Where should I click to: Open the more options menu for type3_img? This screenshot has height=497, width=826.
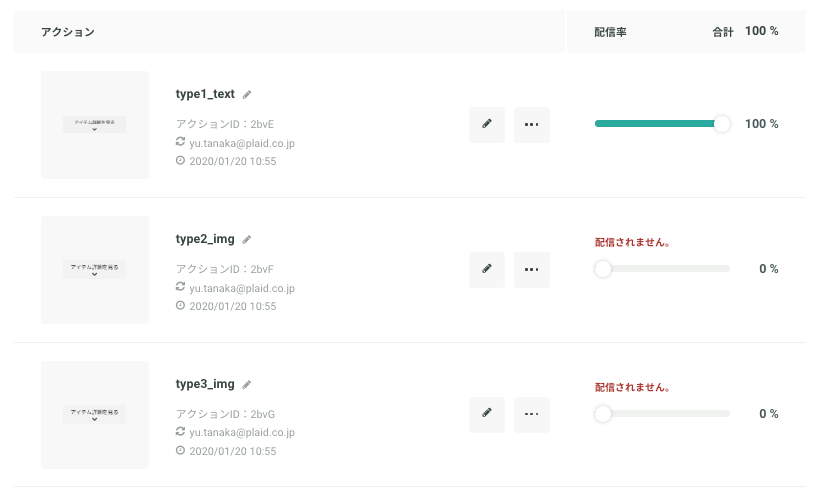tap(532, 415)
